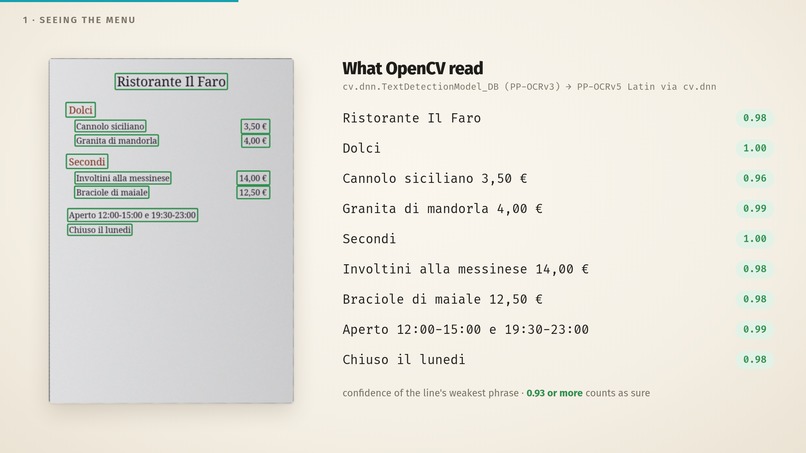Click the 'Cannolo siciliano' box on the menu image
The height and width of the screenshot is (453, 806).
click(x=110, y=126)
